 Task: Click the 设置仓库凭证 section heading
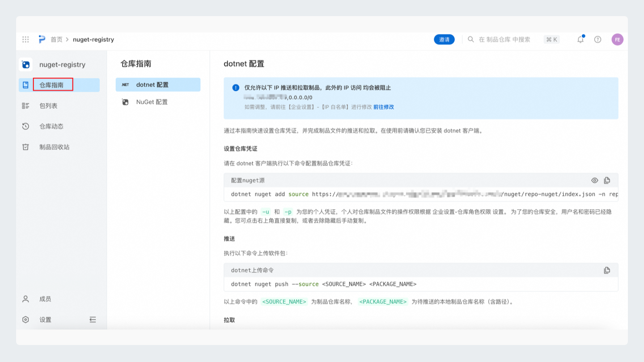coord(241,149)
